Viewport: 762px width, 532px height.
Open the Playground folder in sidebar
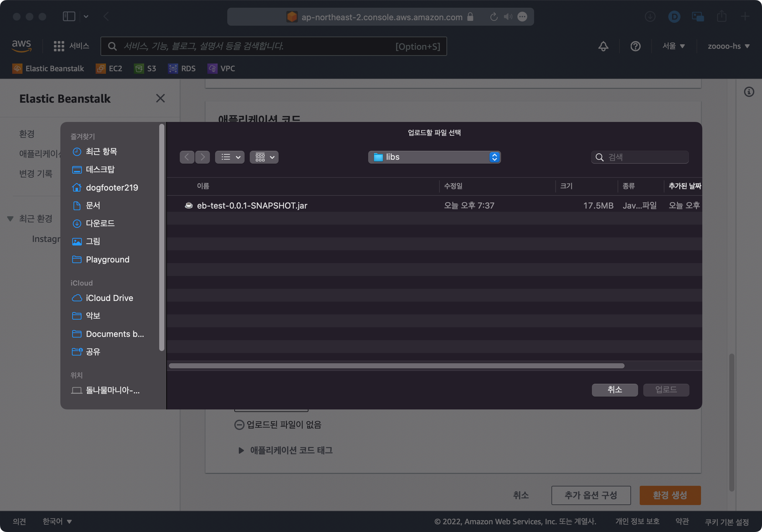(100, 259)
